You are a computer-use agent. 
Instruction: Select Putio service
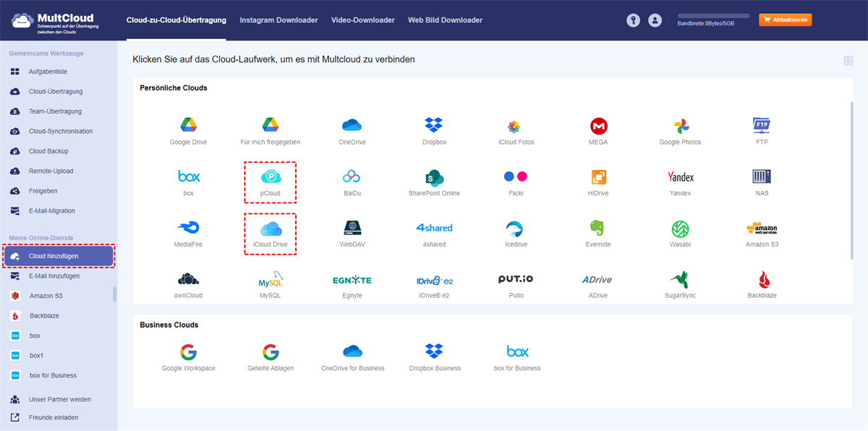coord(516,279)
